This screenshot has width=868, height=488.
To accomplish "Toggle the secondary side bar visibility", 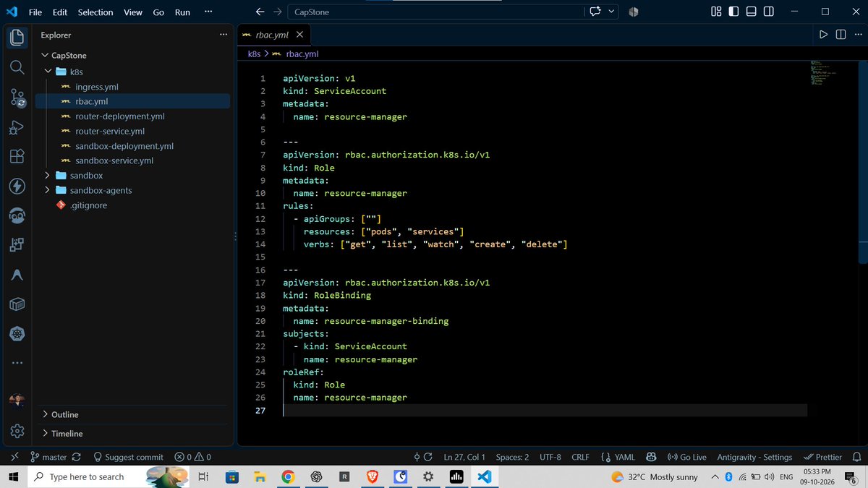I will (768, 12).
